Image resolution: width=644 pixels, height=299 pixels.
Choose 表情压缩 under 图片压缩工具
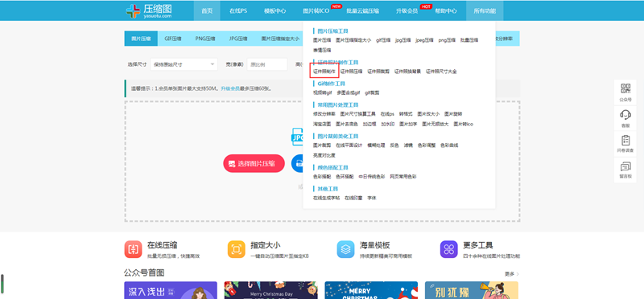click(322, 50)
